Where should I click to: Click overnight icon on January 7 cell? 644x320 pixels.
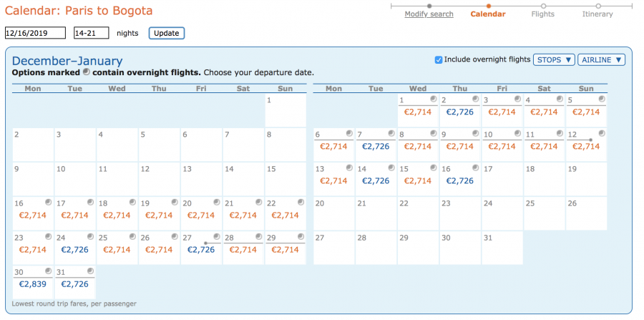pos(391,133)
